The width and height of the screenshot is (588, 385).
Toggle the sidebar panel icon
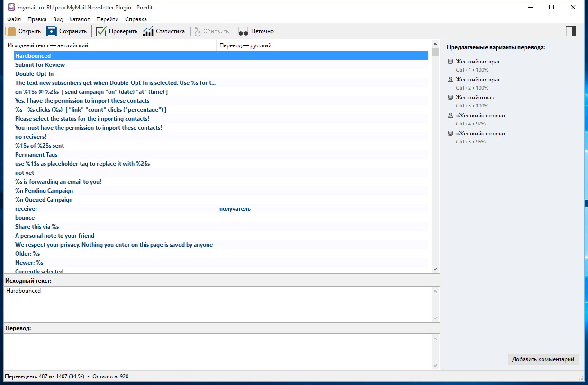570,31
